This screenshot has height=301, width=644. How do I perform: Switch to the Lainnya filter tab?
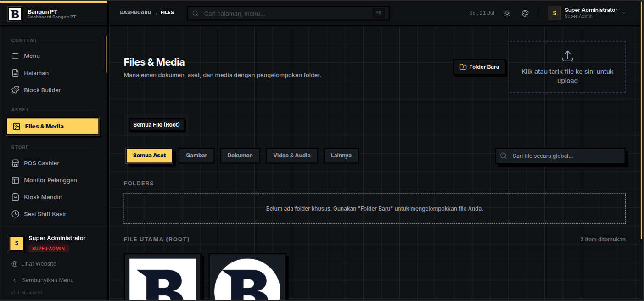pyautogui.click(x=341, y=156)
